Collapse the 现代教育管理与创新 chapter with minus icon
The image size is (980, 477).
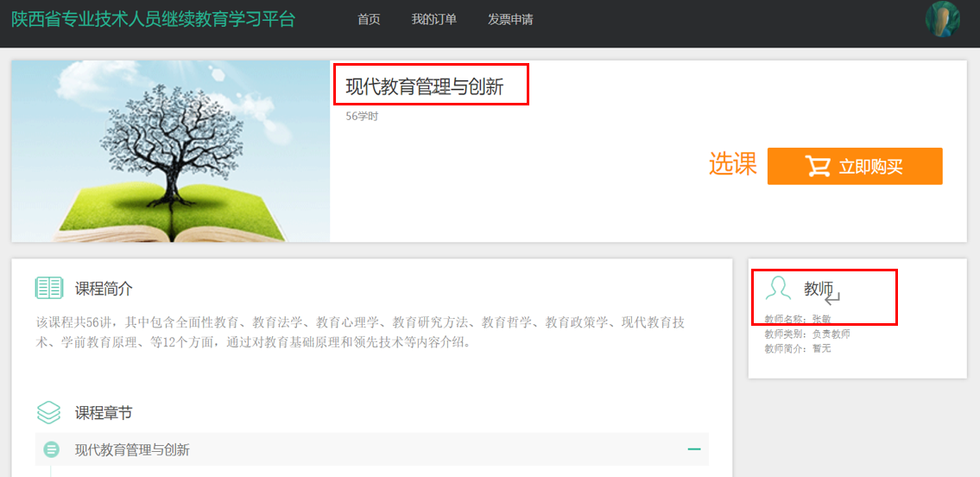(693, 449)
